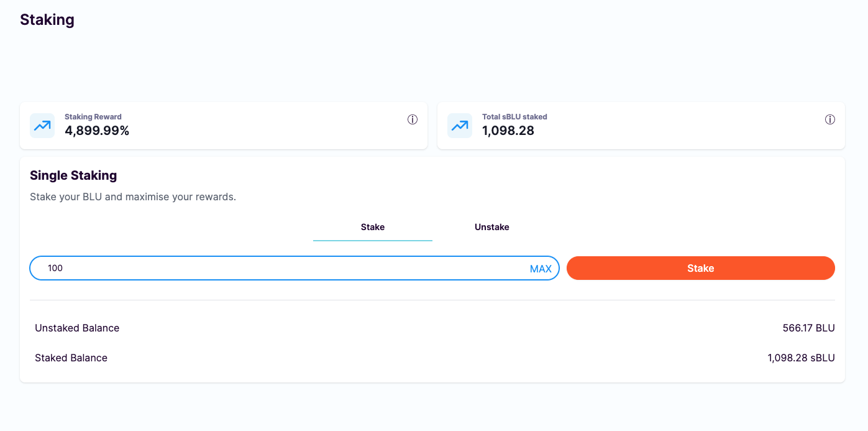Screen dimensions: 868x431
Task: Click the Single Staking section title
Action: (73, 176)
